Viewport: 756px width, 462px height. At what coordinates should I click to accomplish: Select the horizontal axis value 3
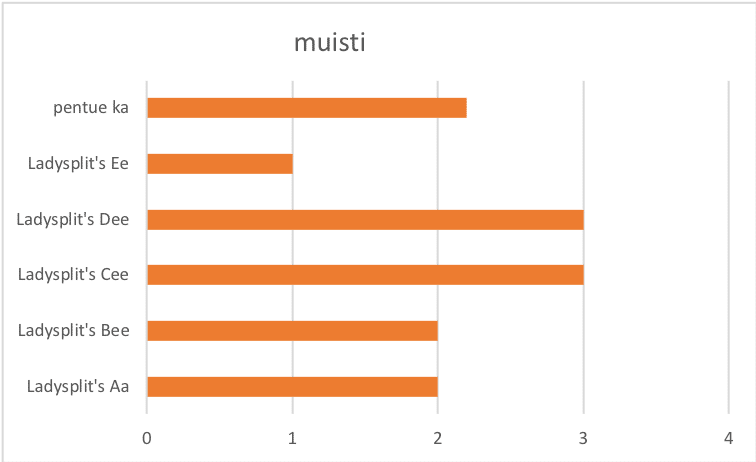tap(583, 438)
